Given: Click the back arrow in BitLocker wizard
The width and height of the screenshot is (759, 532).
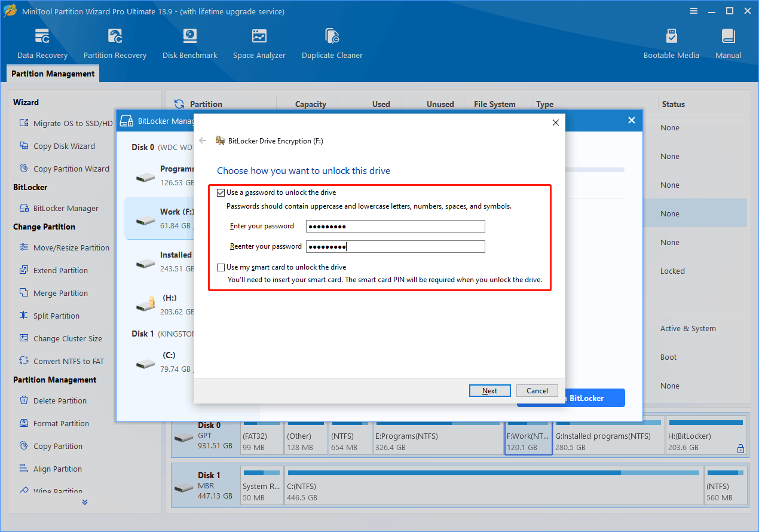Looking at the screenshot, I should tap(203, 140).
